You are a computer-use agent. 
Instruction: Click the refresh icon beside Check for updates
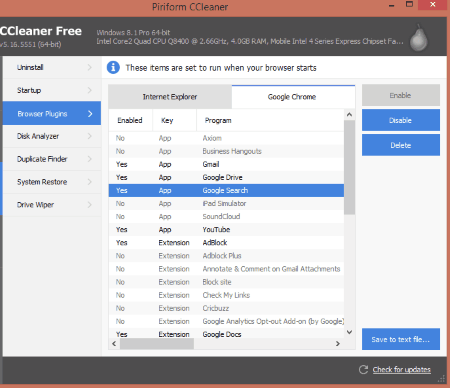point(363,369)
